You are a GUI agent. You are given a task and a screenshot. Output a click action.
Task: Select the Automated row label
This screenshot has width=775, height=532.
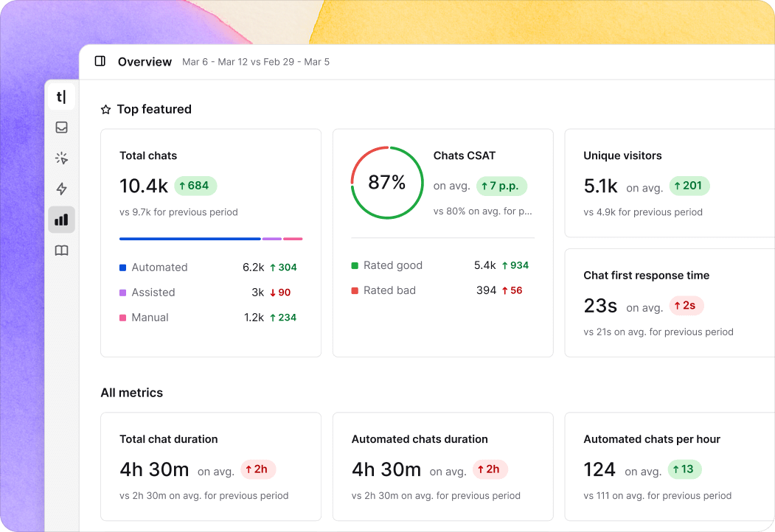(160, 267)
